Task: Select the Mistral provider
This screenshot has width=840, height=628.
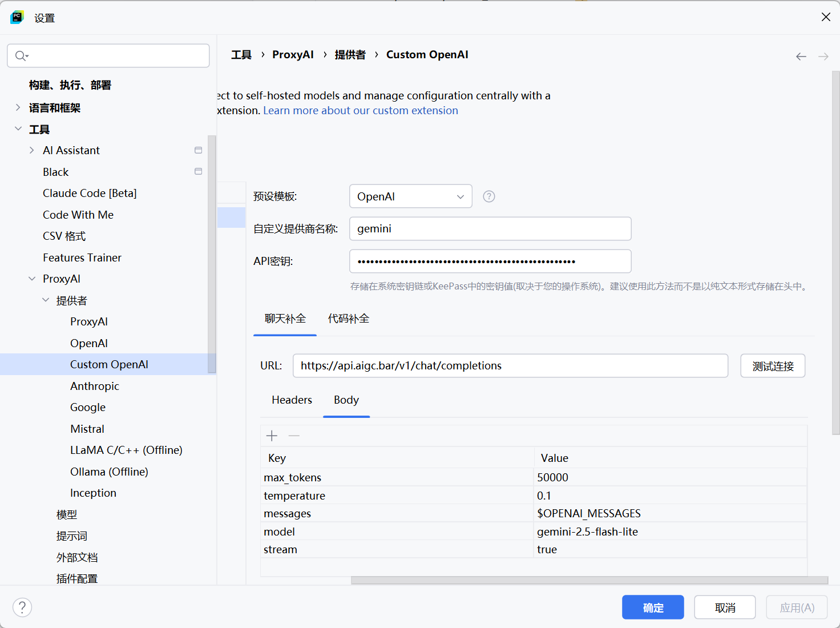Action: 87,429
